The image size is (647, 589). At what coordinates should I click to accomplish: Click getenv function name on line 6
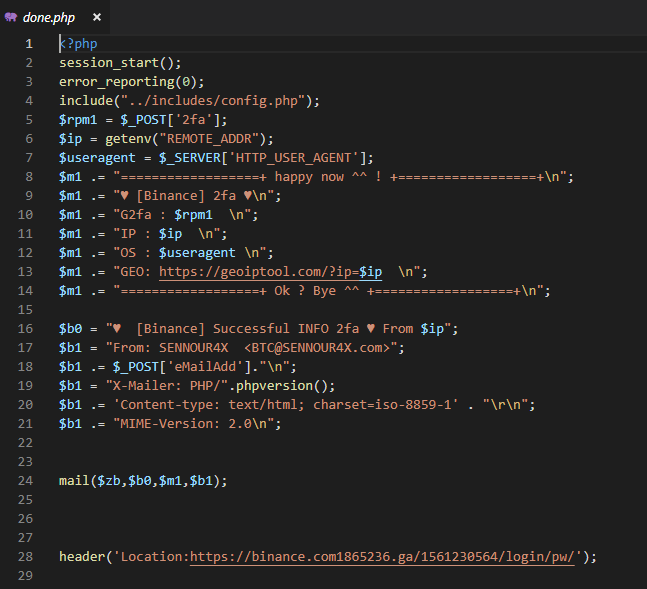point(128,139)
